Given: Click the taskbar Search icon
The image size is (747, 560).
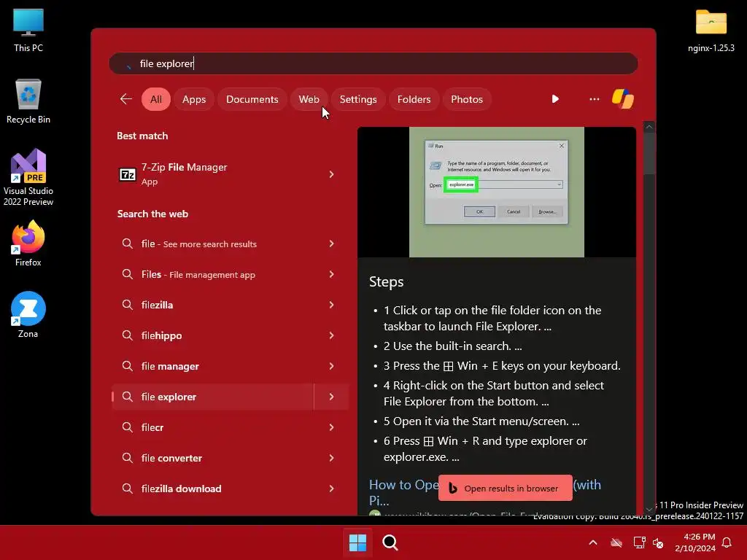Looking at the screenshot, I should click(x=390, y=542).
